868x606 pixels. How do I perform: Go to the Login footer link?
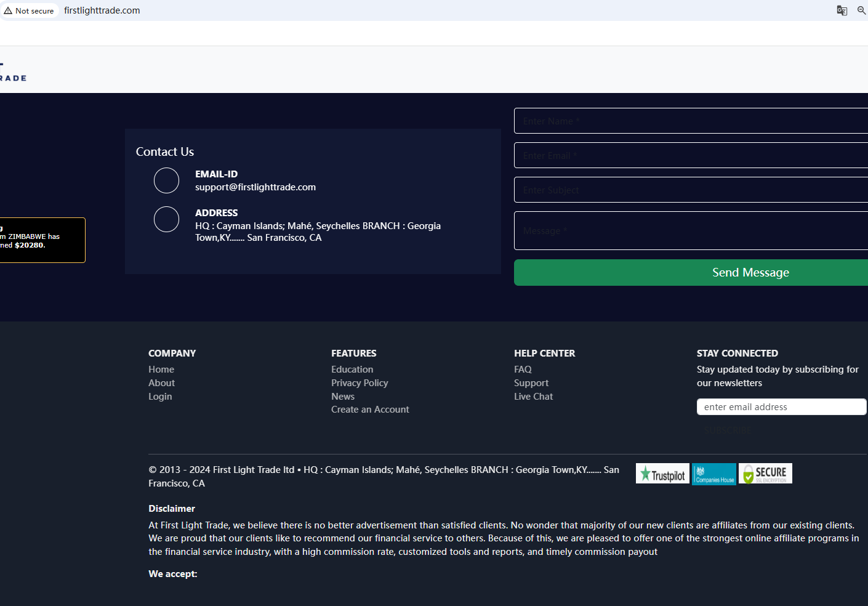(160, 397)
